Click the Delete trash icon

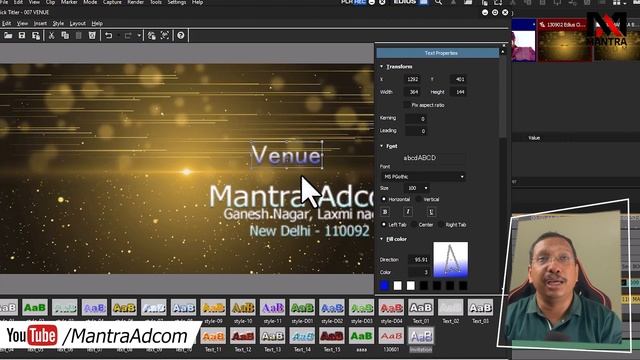pos(92,36)
